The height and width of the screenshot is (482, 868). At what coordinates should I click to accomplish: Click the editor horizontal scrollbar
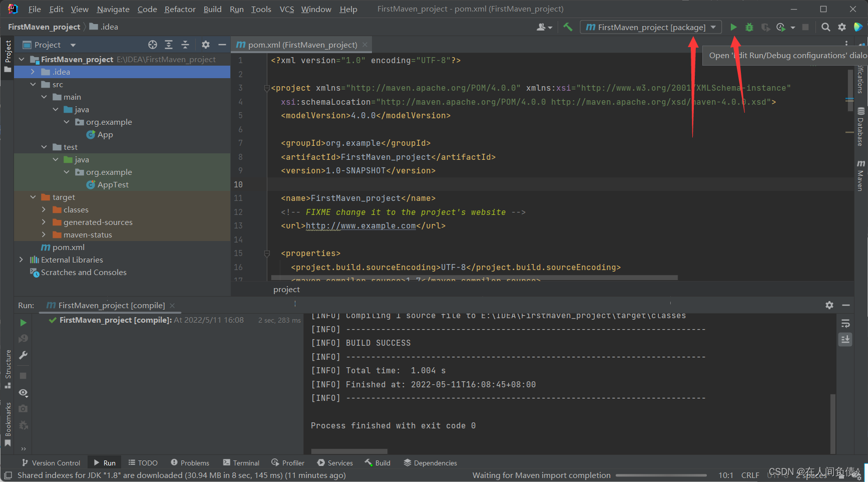click(x=475, y=278)
